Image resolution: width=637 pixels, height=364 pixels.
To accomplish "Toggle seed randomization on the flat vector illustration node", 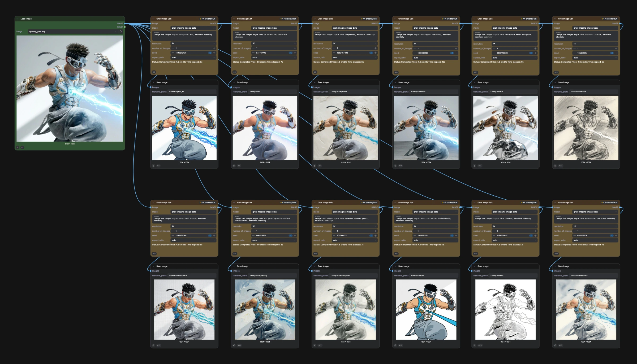I will click(x=453, y=235).
